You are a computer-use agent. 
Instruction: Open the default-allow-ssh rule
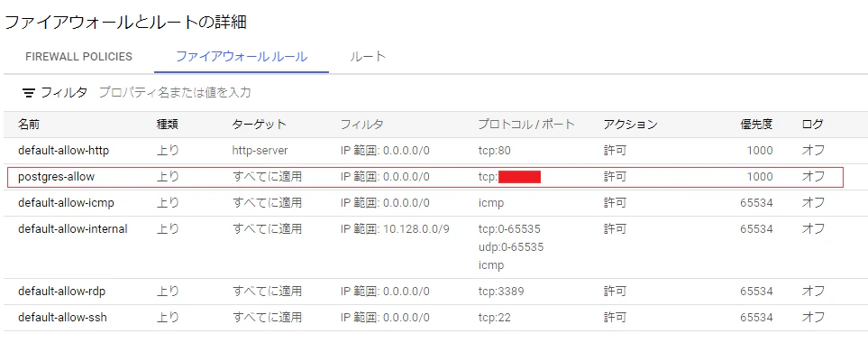tap(62, 318)
